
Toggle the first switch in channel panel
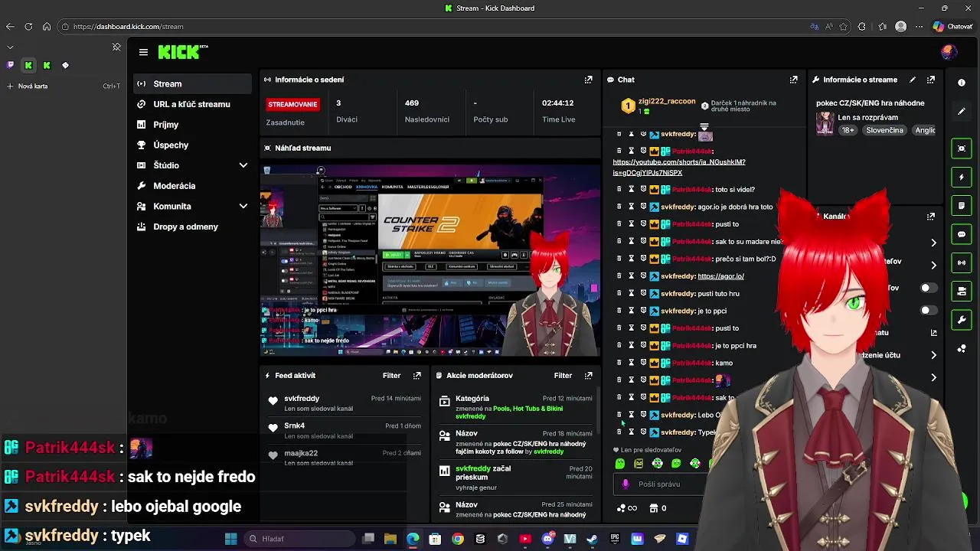929,289
